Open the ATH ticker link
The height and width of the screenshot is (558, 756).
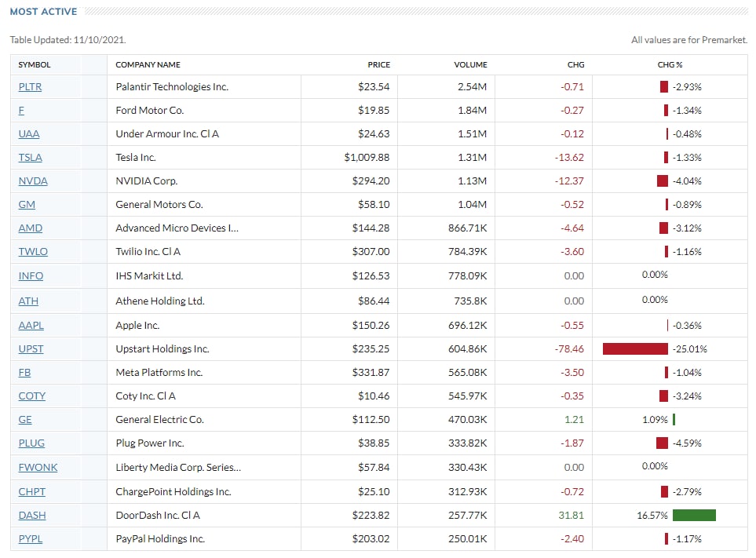click(28, 301)
